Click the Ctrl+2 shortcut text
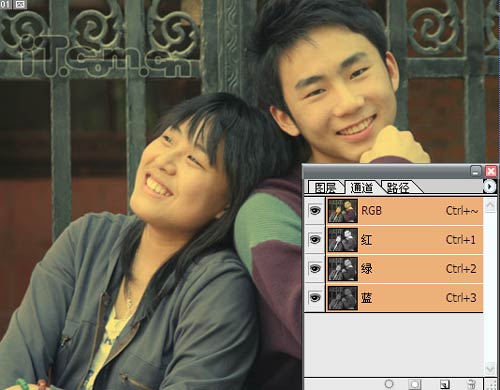 coord(461,269)
